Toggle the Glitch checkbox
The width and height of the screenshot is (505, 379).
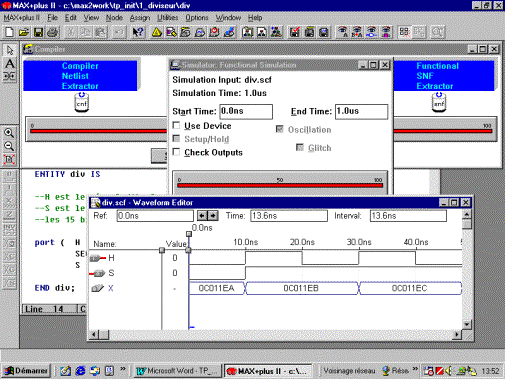[300, 147]
